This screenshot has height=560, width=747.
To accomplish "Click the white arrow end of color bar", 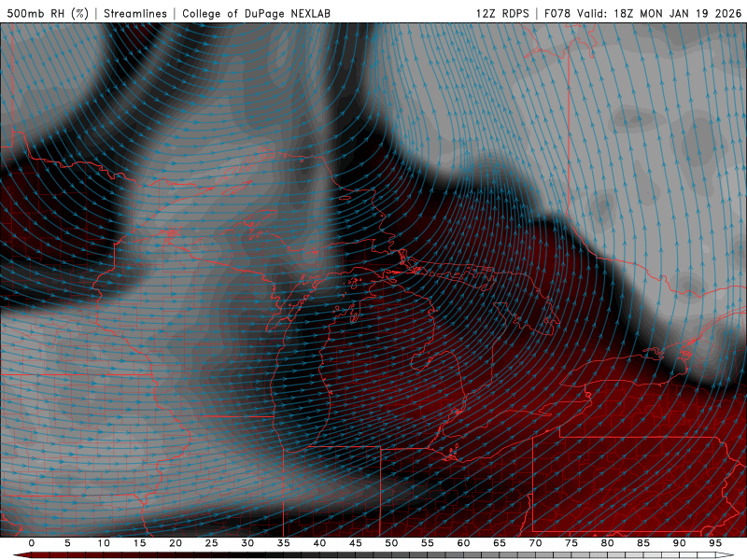I will [x=726, y=555].
